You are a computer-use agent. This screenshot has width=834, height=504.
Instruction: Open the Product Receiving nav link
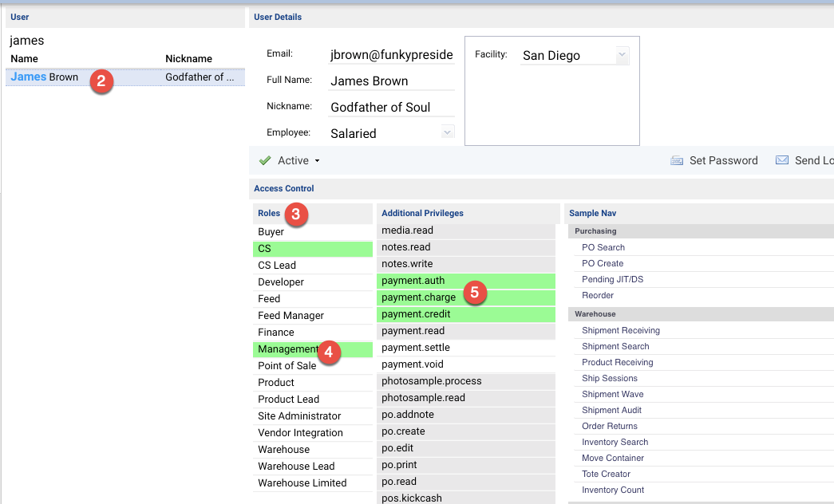coord(618,362)
